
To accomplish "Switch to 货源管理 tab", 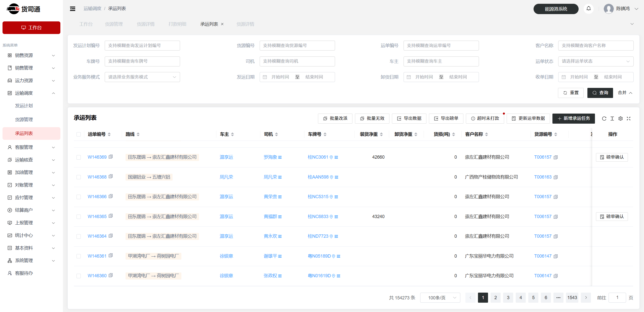I will (x=114, y=24).
